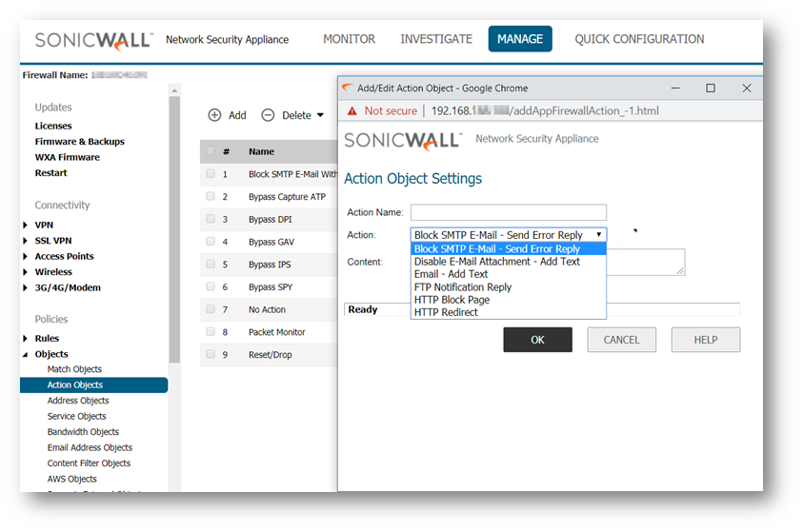Select Bandwidth Objects in the tree

coord(83,432)
